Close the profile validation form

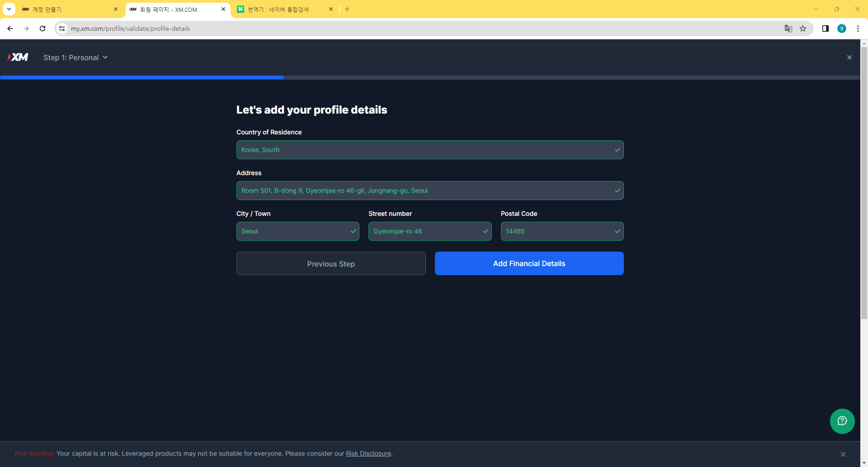(849, 57)
